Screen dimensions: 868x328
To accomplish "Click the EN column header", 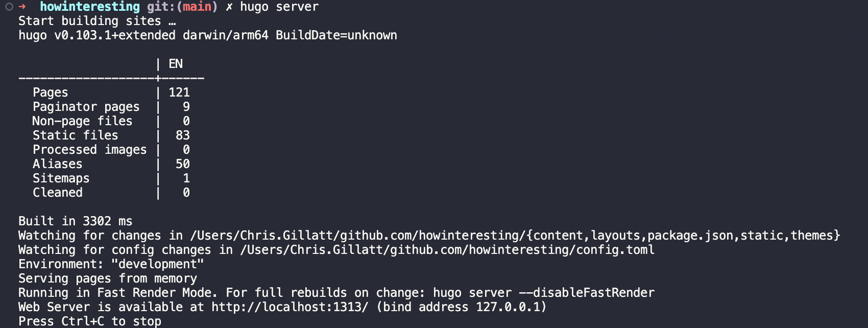I will pos(176,64).
